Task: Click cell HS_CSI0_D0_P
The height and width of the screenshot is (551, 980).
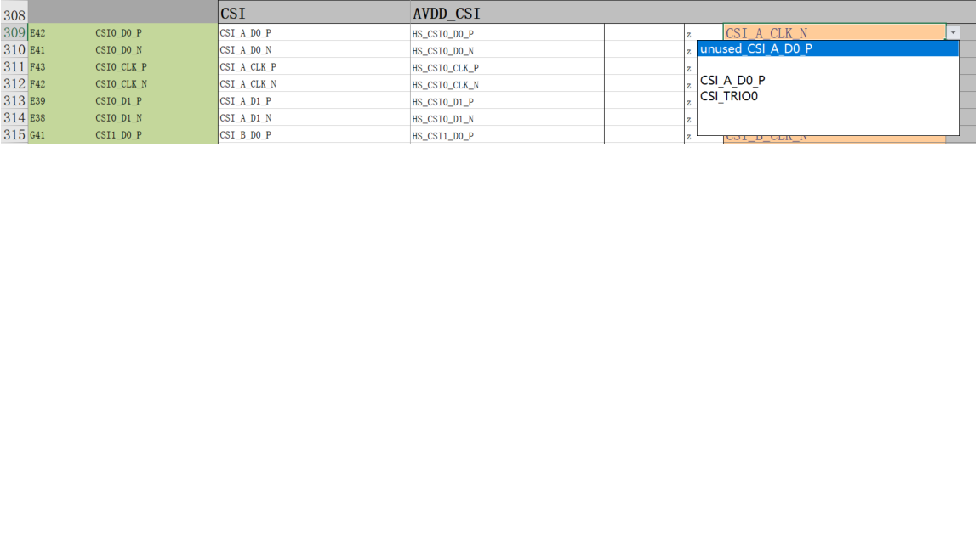Action: tap(507, 32)
